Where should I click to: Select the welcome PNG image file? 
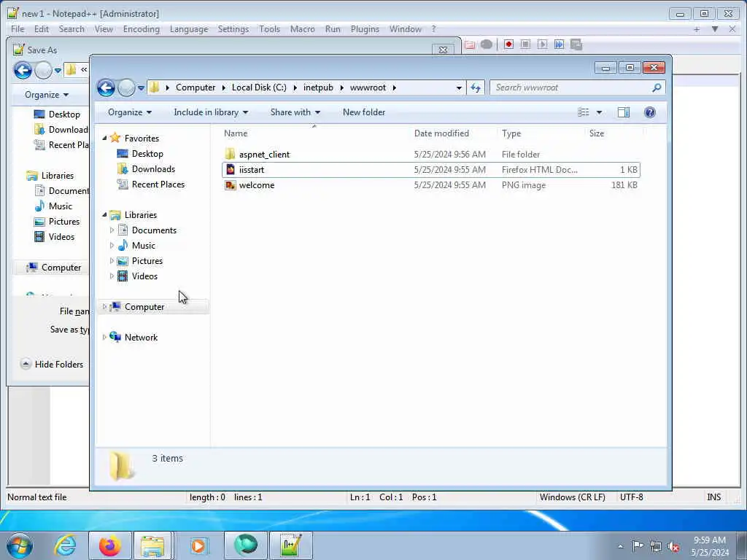point(256,185)
